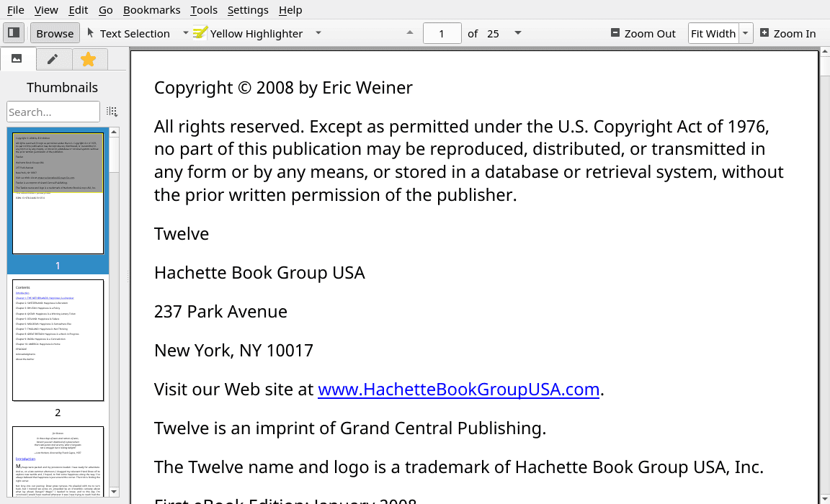The height and width of the screenshot is (504, 830).
Task: Open thumbnail search filter options icon
Action: click(112, 112)
